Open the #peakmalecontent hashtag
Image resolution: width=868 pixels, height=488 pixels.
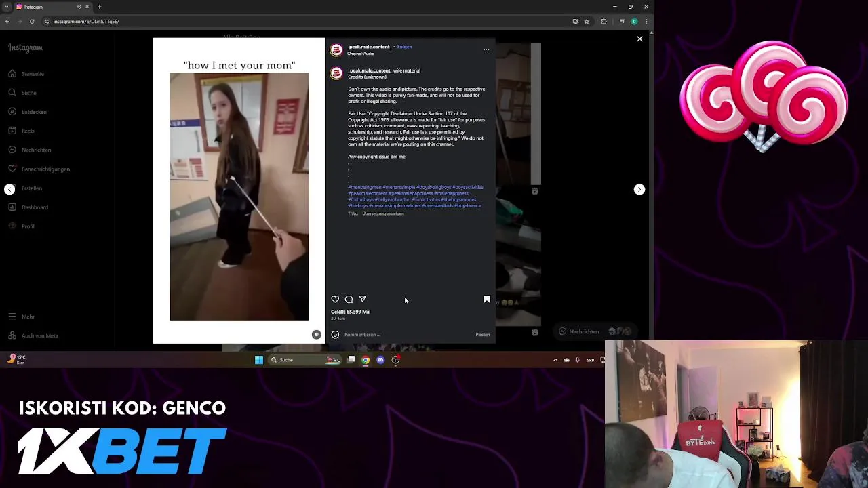(x=368, y=193)
